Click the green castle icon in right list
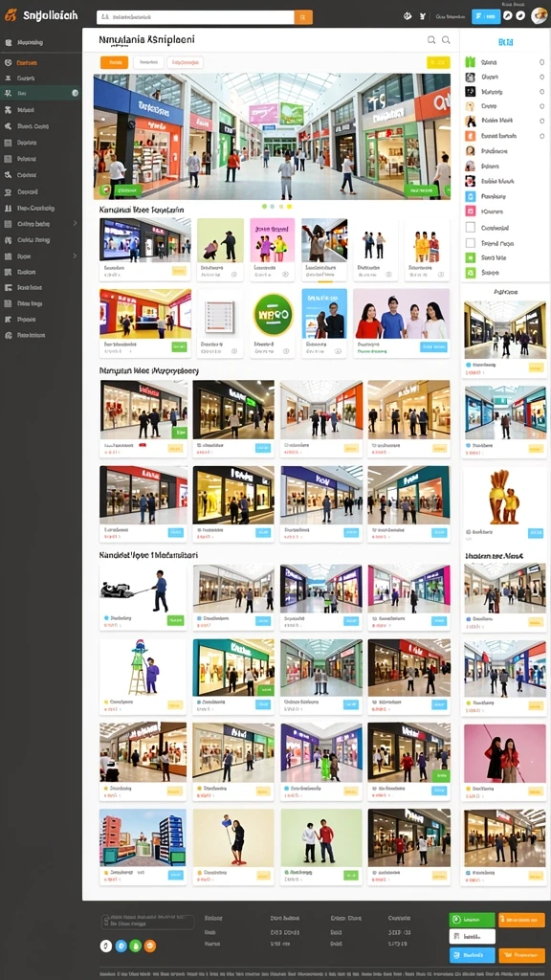The height and width of the screenshot is (980, 551). point(471,62)
